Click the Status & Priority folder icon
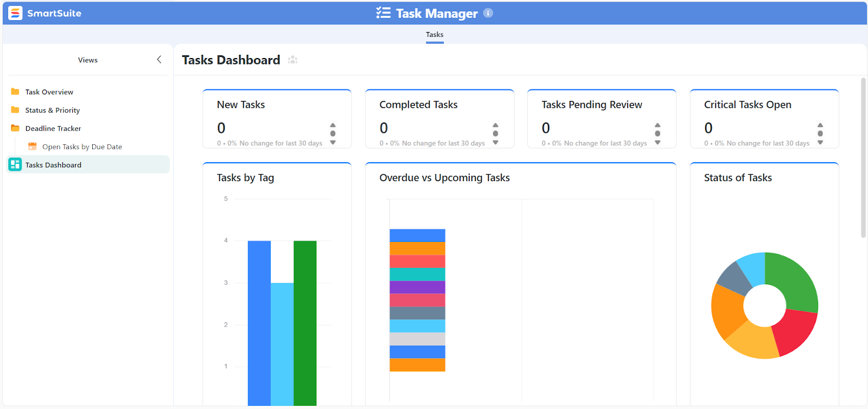Image resolution: width=868 pixels, height=409 pixels. 15,110
